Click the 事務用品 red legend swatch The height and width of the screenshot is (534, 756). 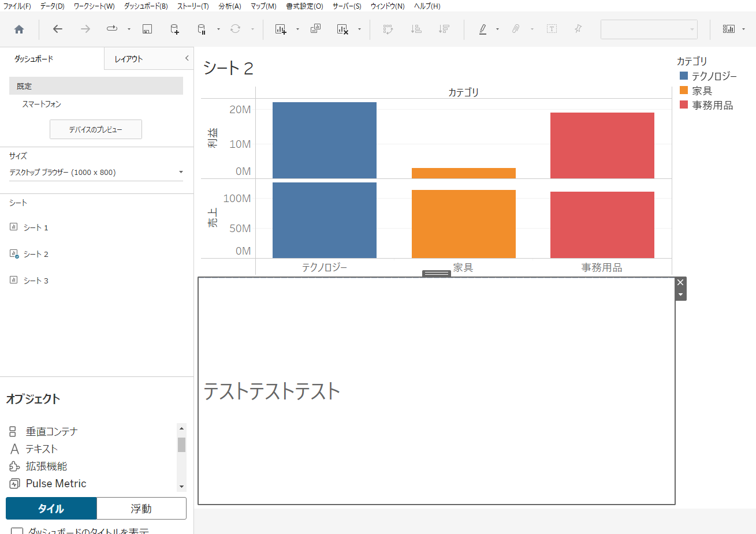(684, 104)
